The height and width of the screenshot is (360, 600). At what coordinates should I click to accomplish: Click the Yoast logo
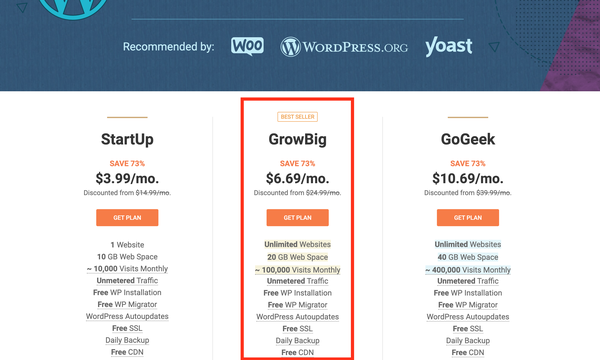448,47
